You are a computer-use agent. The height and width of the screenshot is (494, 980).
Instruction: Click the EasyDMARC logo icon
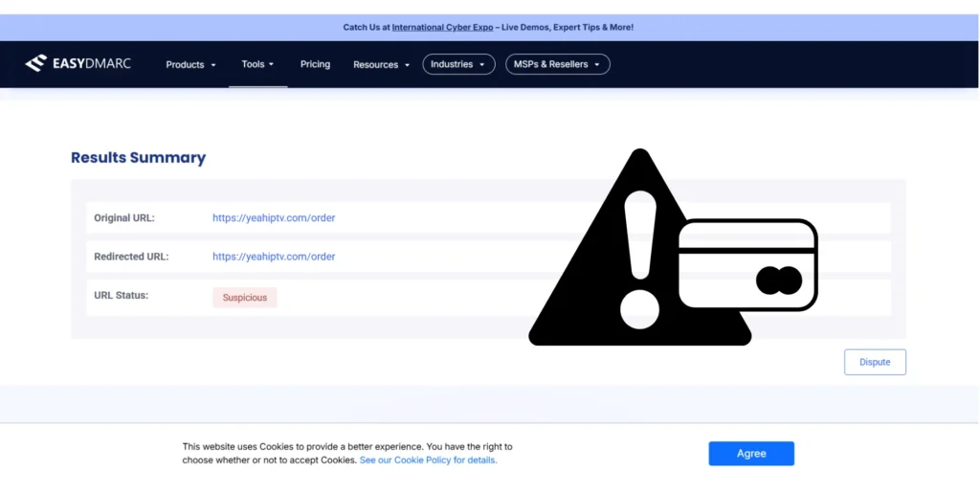coord(35,64)
